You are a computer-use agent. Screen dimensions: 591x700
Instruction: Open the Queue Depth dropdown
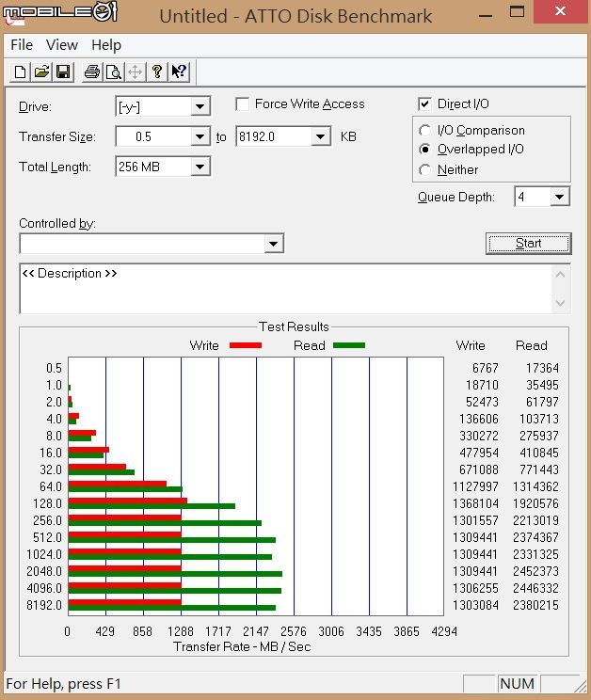tap(560, 197)
